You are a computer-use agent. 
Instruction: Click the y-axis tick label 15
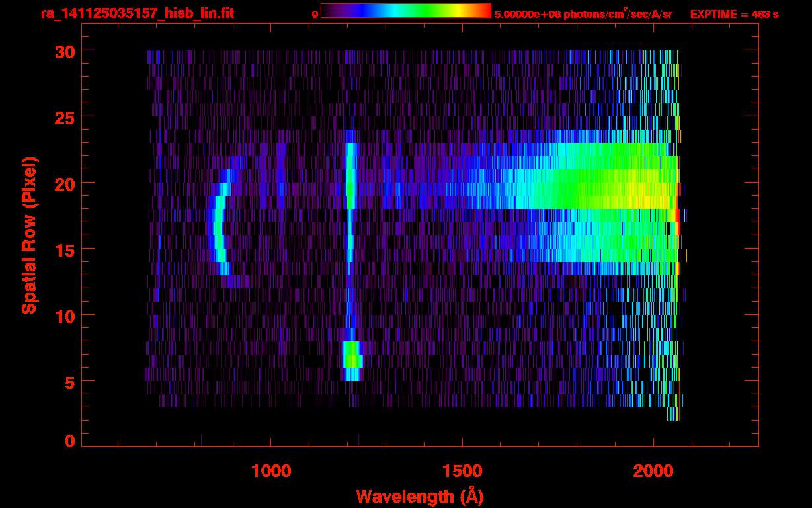(x=64, y=249)
